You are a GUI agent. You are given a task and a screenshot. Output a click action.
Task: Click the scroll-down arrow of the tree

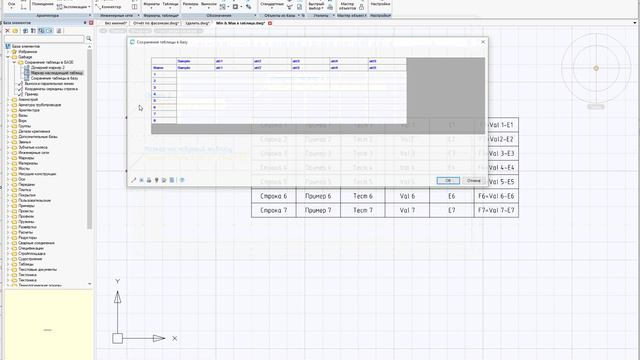tap(89, 284)
